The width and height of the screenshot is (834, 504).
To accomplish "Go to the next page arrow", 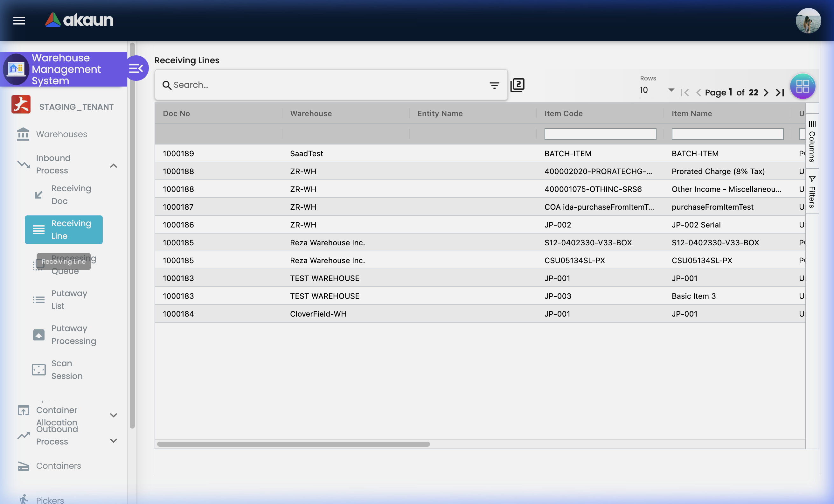I will point(766,92).
